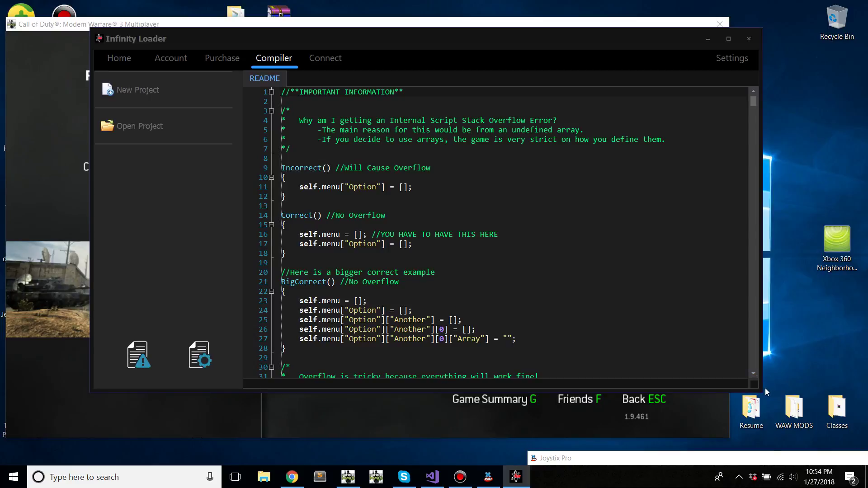Screen dimensions: 868x488
Task: Click the compile settings gear document icon
Action: pos(200,355)
